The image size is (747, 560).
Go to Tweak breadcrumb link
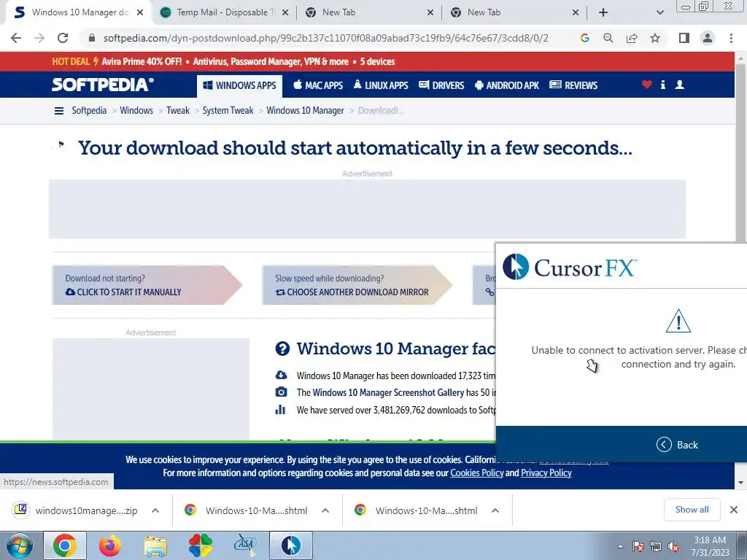point(178,111)
